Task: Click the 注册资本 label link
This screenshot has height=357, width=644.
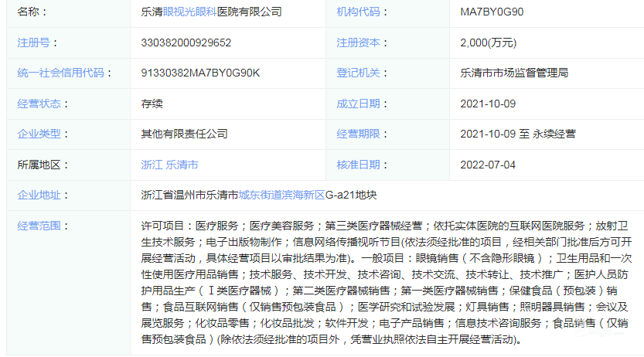Action: [x=358, y=42]
